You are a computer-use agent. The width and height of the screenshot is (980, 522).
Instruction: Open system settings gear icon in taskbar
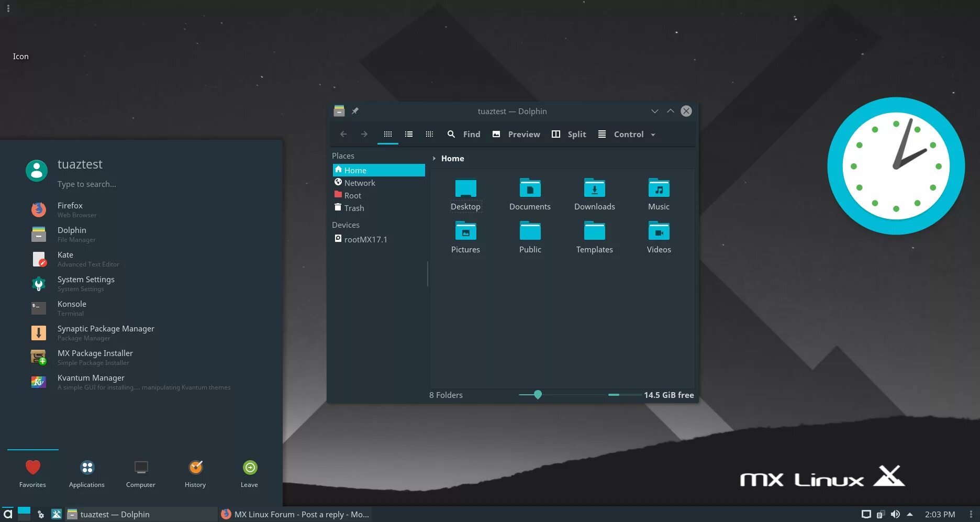(41, 515)
